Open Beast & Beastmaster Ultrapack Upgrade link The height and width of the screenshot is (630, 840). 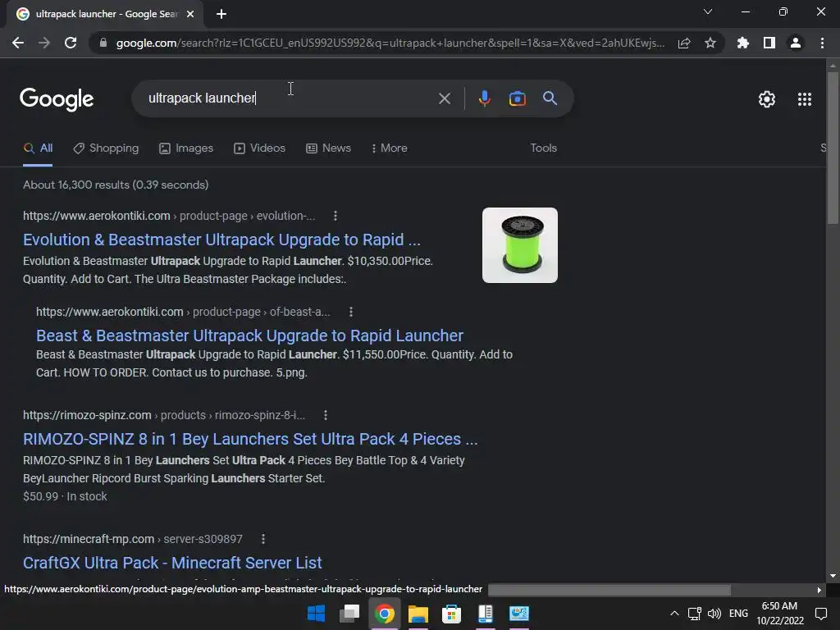(x=249, y=336)
